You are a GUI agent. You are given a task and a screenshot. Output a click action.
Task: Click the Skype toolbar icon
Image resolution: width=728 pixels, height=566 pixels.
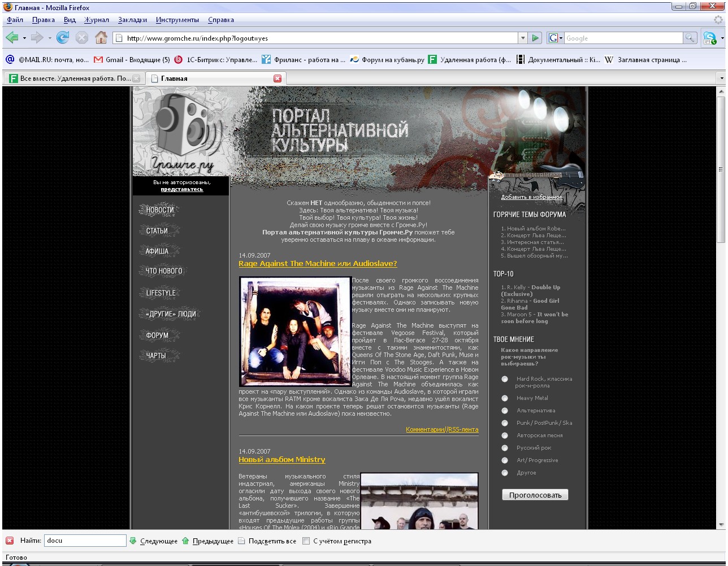coord(709,38)
